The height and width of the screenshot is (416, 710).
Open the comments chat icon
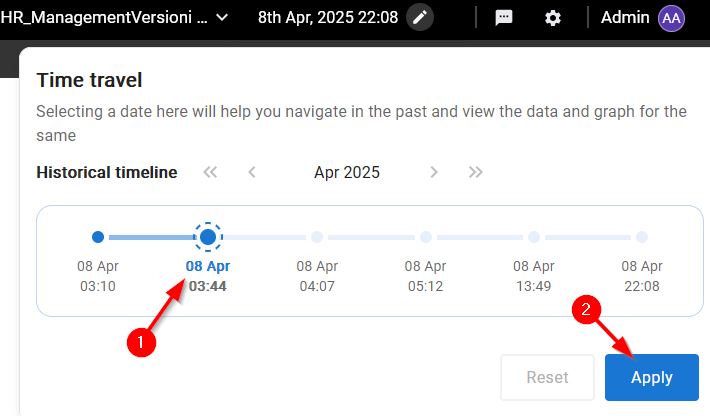pyautogui.click(x=504, y=18)
